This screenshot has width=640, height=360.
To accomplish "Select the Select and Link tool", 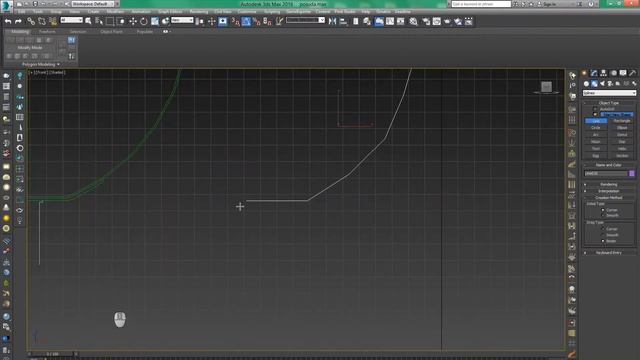I will pos(31,21).
